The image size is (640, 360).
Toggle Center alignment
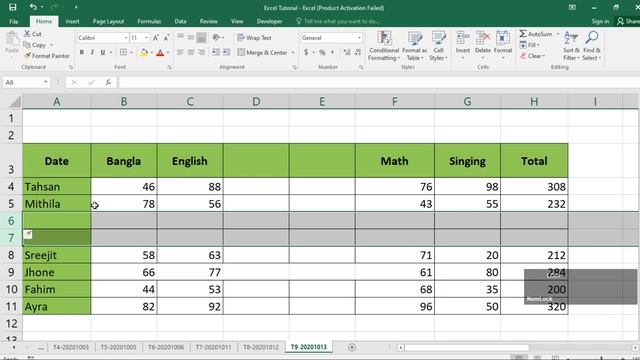(x=191, y=52)
